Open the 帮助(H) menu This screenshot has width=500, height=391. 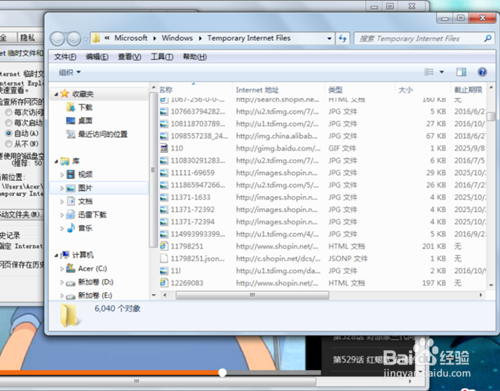pyautogui.click(x=195, y=57)
